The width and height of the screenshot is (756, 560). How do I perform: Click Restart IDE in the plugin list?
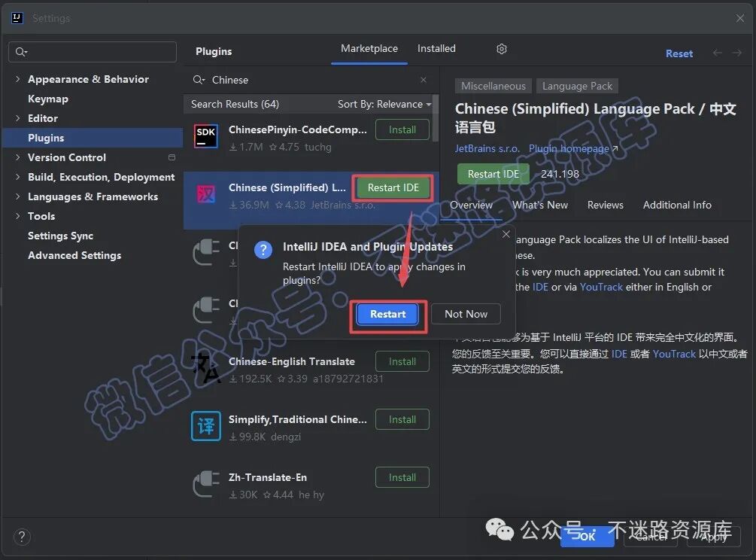point(393,187)
